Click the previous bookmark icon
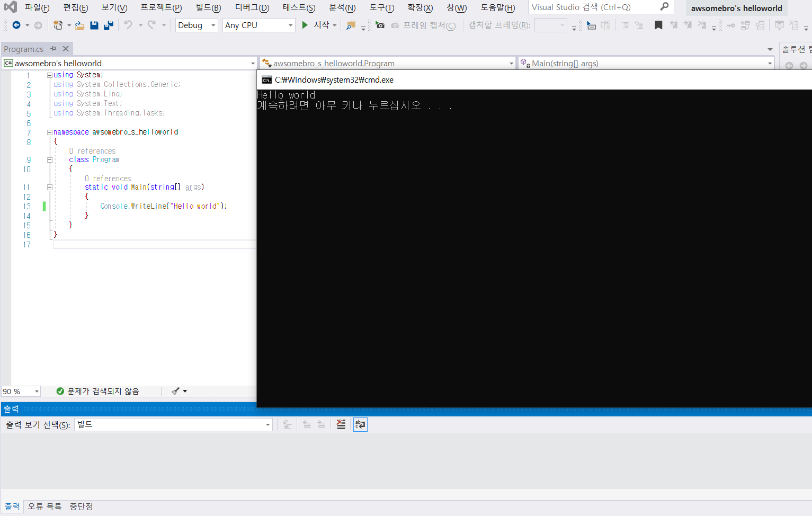Image resolution: width=812 pixels, height=516 pixels. 673,25
